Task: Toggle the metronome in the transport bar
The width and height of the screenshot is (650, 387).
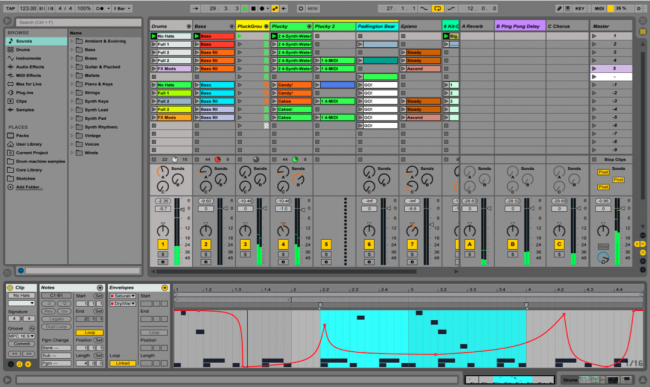Action: [100, 8]
